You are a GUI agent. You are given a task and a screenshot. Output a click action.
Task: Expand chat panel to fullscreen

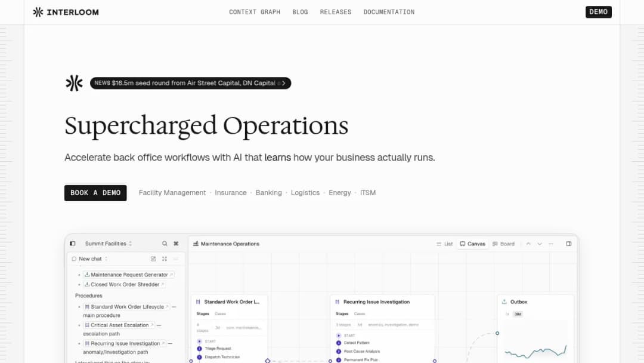pyautogui.click(x=165, y=259)
